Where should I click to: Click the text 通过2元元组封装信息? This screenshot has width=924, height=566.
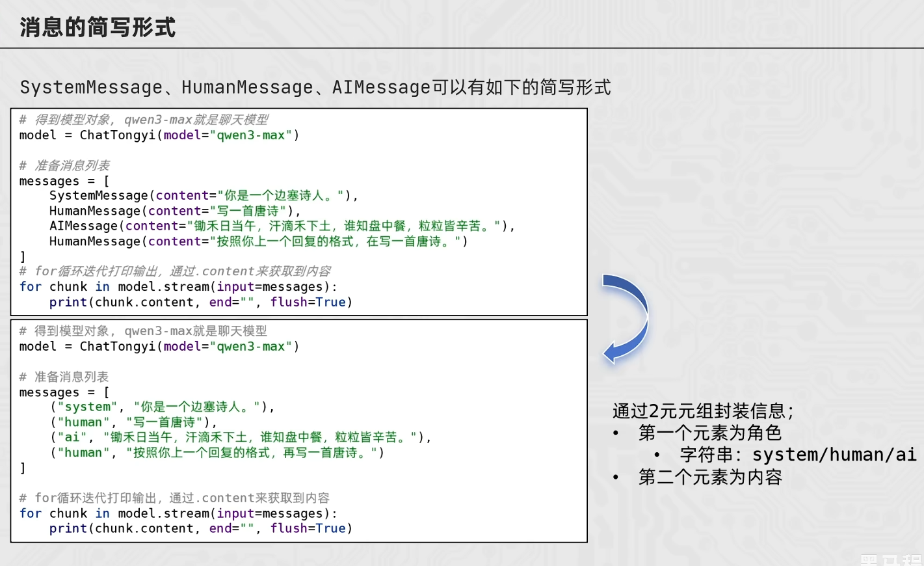pyautogui.click(x=703, y=411)
